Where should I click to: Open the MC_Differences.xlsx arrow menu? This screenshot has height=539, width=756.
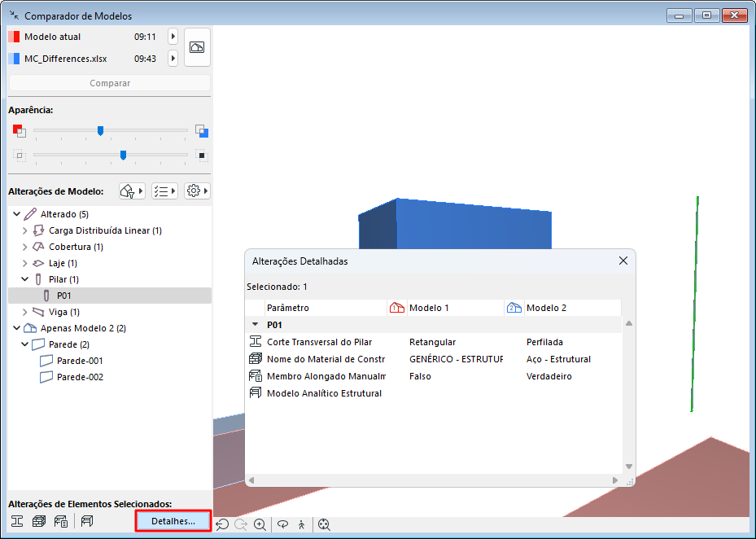173,59
